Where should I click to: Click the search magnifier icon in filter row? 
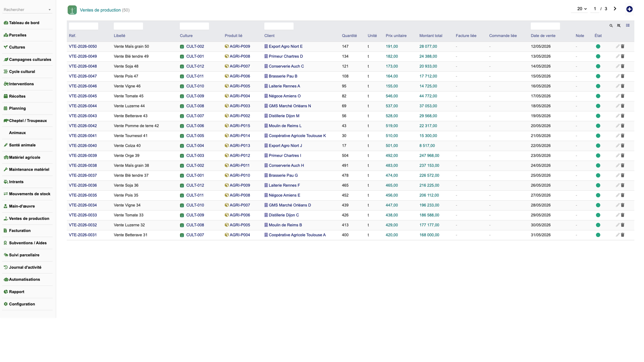click(x=611, y=26)
